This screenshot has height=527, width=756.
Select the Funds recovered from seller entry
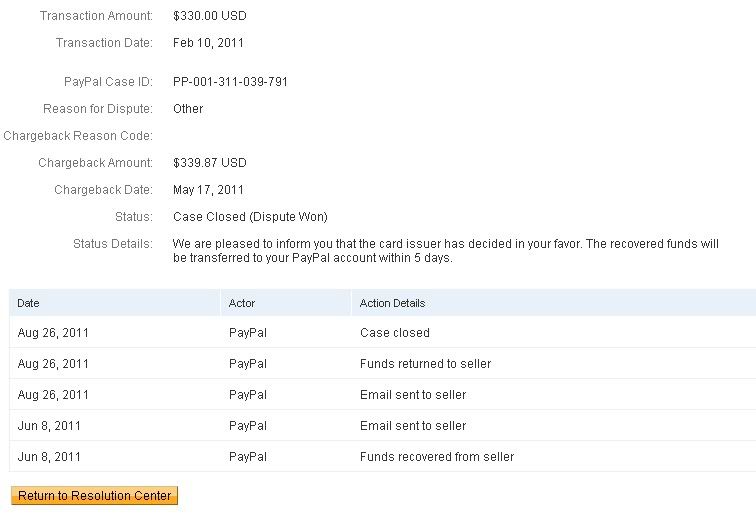(x=436, y=457)
